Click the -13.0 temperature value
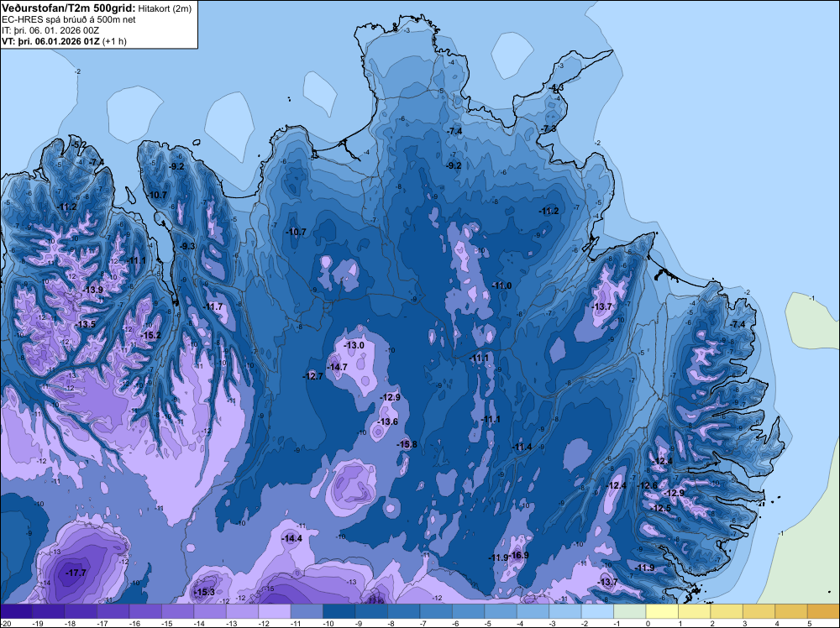Viewport: 840px width, 628px height. pyautogui.click(x=354, y=345)
